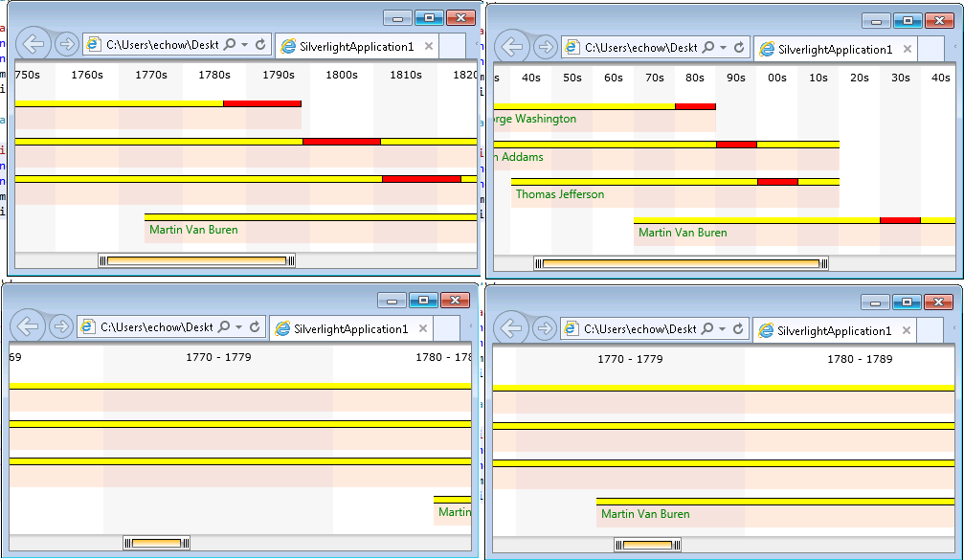Open address dropdown arrow in top-left window
The width and height of the screenshot is (964, 560).
pyautogui.click(x=245, y=45)
